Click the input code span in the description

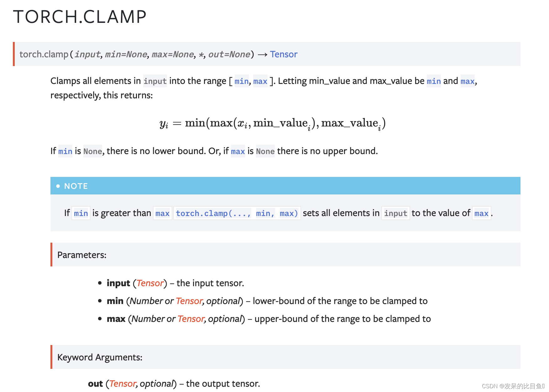point(155,81)
